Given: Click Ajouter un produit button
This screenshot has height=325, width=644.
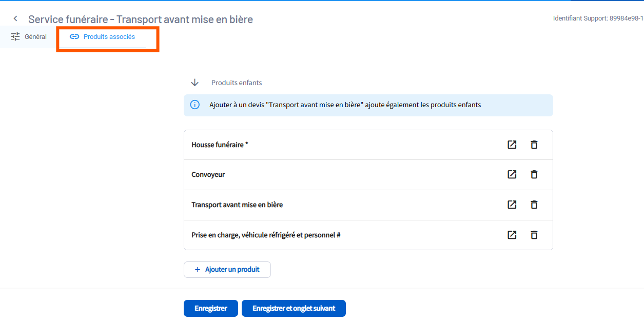Looking at the screenshot, I should tap(227, 270).
